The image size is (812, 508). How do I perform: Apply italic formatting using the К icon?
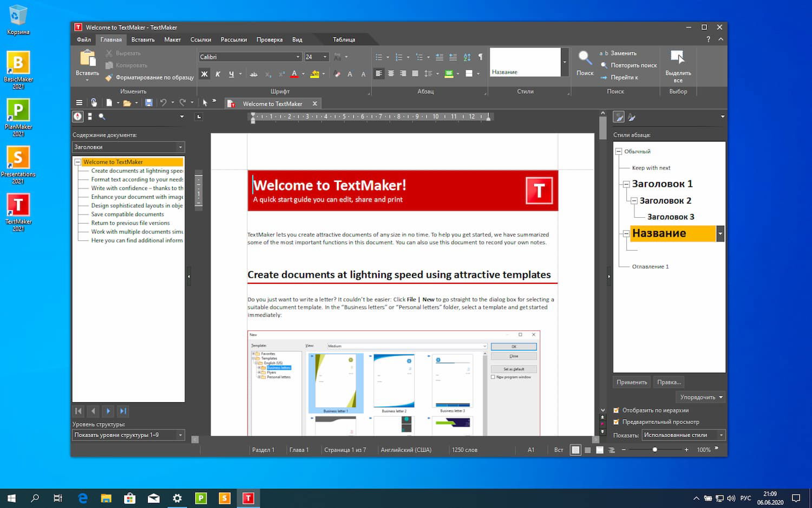[218, 74]
